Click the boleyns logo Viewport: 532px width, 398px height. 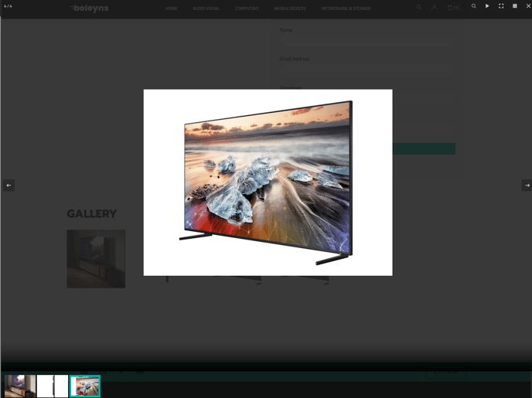tap(89, 9)
